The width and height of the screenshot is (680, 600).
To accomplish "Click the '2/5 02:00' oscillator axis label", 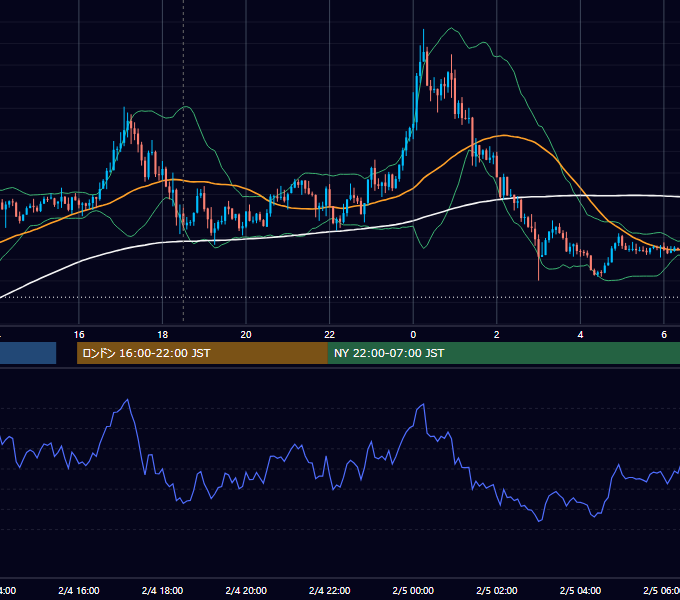I will pyautogui.click(x=497, y=591).
